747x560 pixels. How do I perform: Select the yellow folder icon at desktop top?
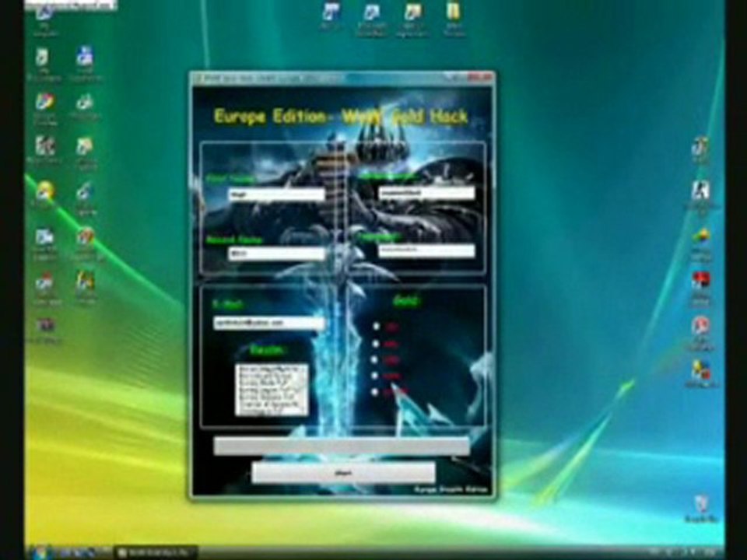[453, 19]
